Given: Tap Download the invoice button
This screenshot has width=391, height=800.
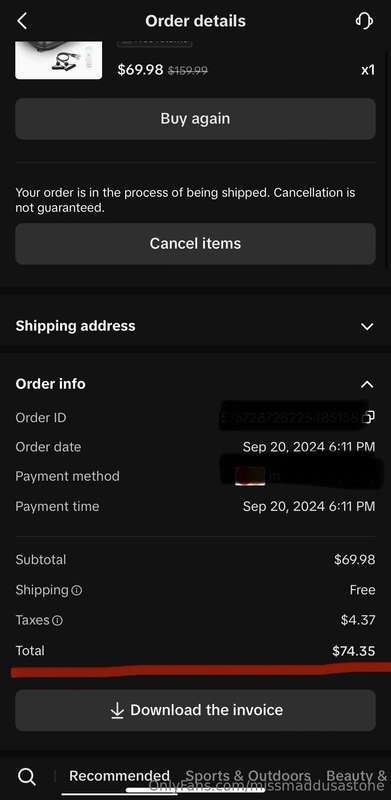Looking at the screenshot, I should pyautogui.click(x=196, y=710).
